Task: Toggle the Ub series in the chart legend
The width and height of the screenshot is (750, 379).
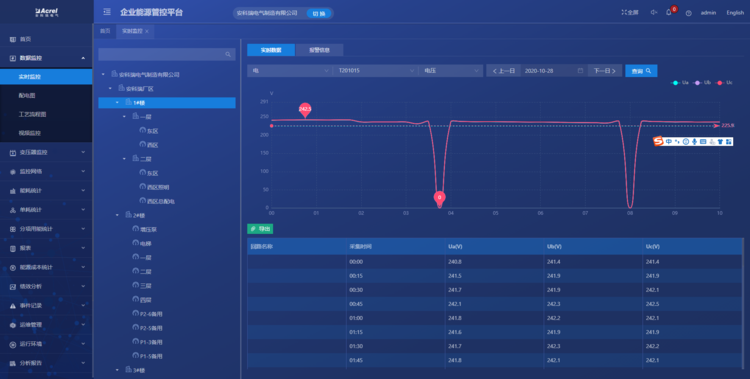Action: (x=702, y=83)
